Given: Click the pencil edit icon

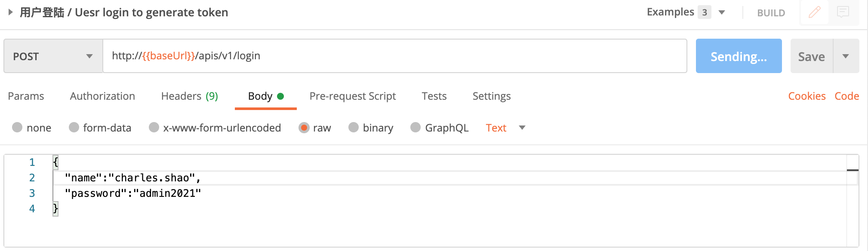Looking at the screenshot, I should point(814,12).
